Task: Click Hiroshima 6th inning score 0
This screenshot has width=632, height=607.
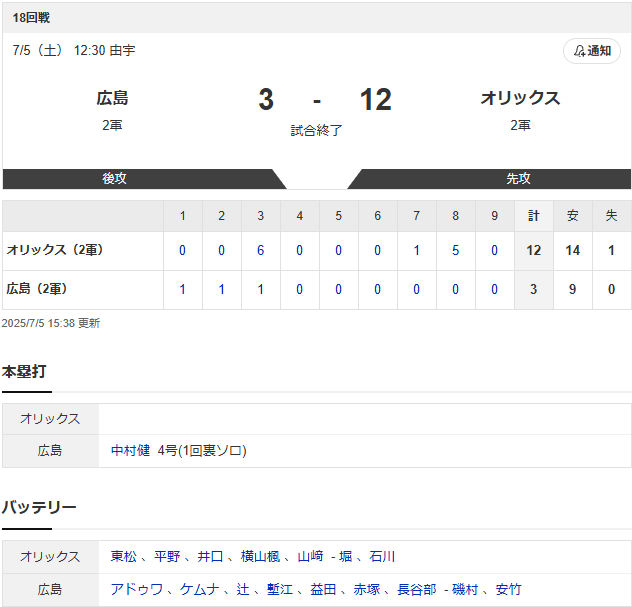Action: [377, 289]
